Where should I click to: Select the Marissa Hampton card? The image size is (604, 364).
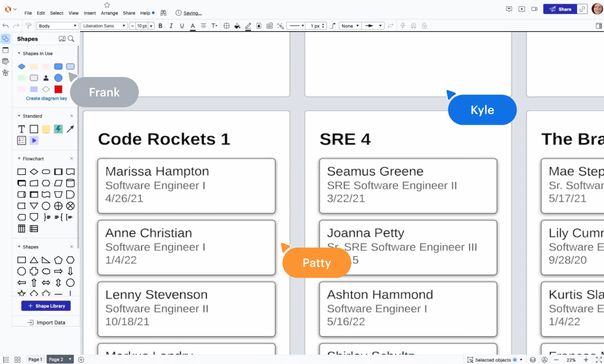point(186,186)
